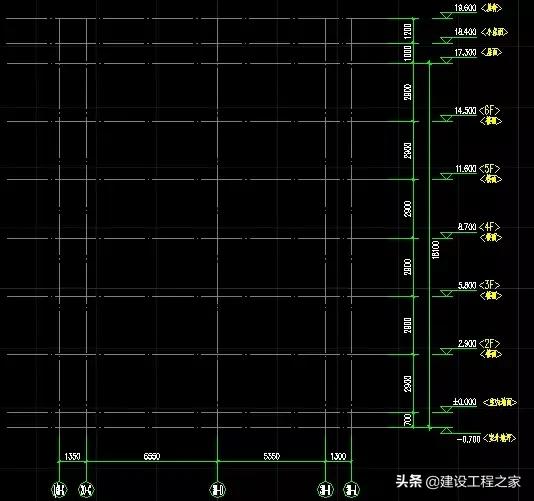Select the 14.500 elevation value
Viewport: 534px width, 501px height.
point(465,111)
